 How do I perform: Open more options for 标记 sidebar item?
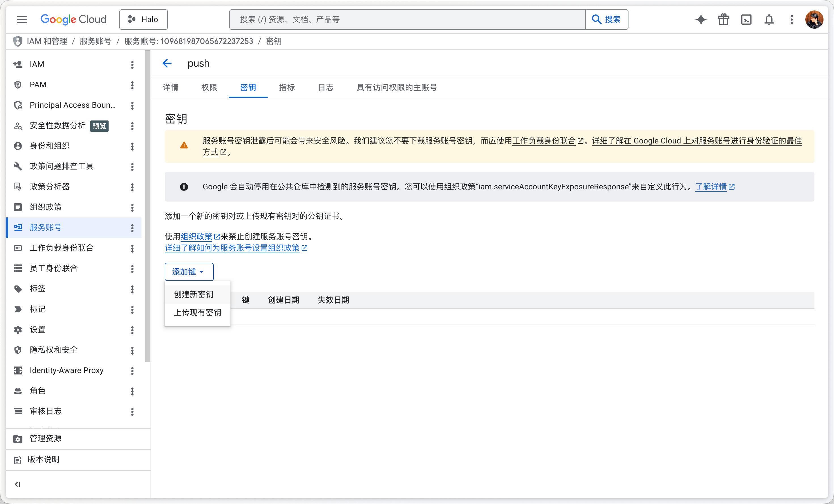point(132,309)
